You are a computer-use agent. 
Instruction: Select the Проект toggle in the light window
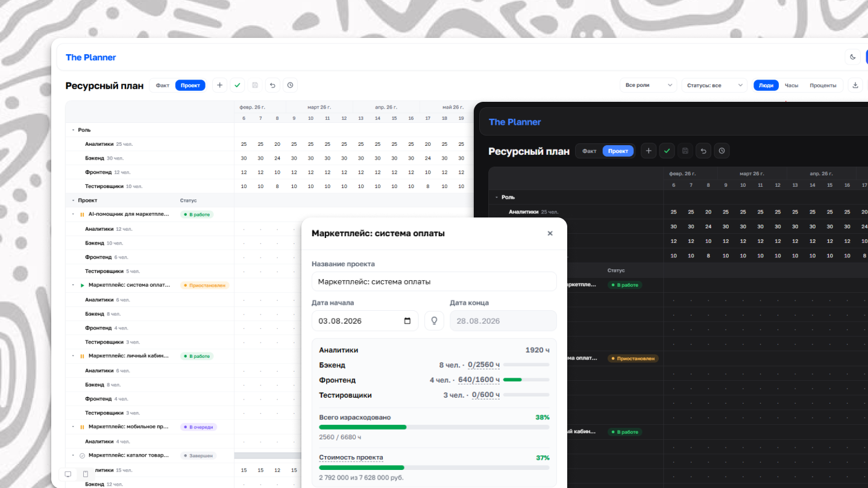[190, 86]
